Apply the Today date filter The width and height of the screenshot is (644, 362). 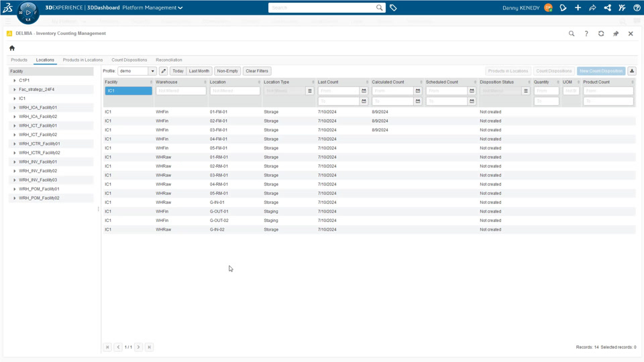[178, 71]
